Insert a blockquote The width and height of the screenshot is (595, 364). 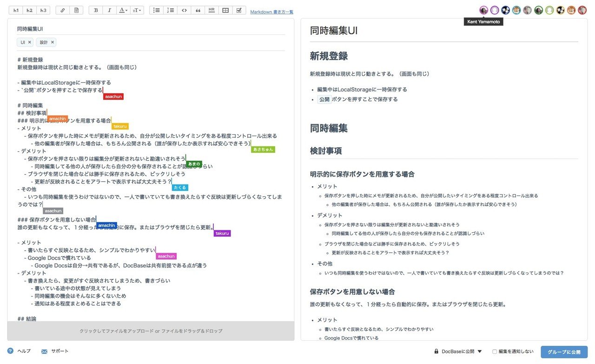(198, 10)
